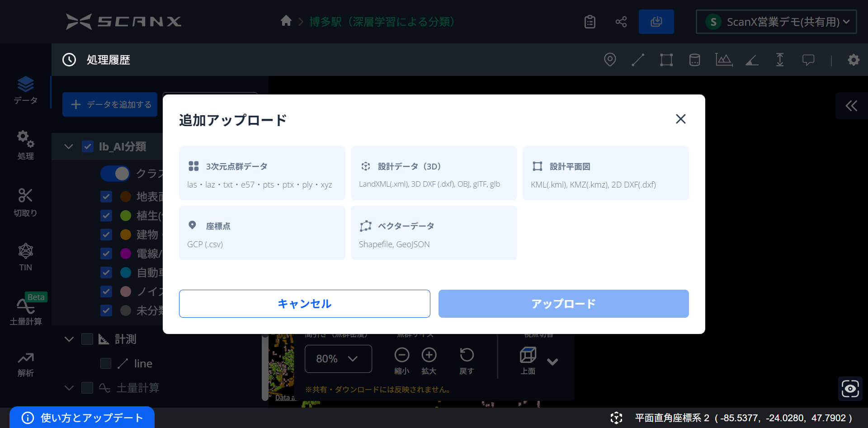This screenshot has width=868, height=428.
Task: Select the area polygon measurement tool
Action: 666,60
